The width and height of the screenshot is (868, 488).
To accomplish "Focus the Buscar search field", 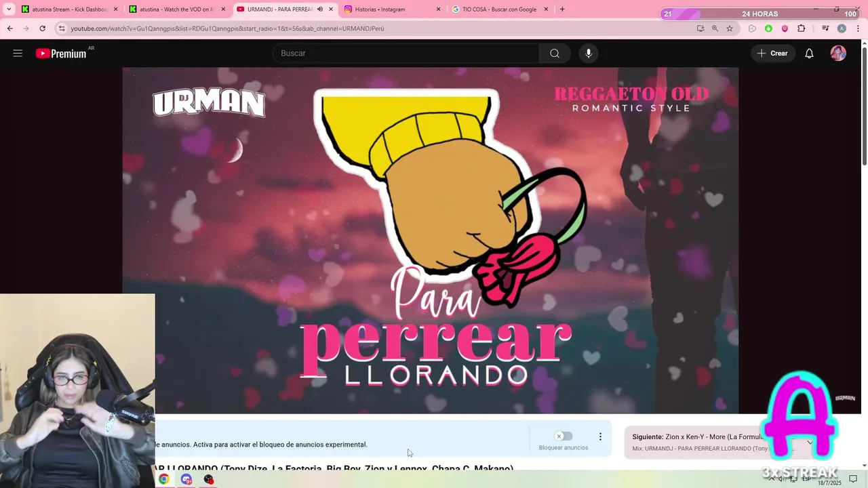I will point(406,53).
